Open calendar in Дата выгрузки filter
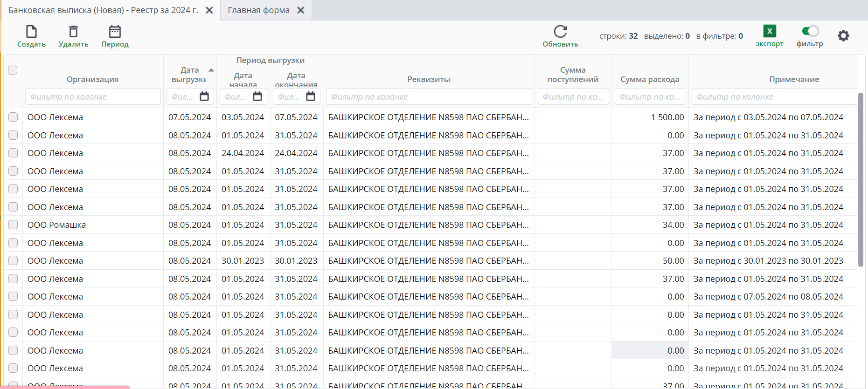Screen dimensions: 868x389 tap(204, 96)
